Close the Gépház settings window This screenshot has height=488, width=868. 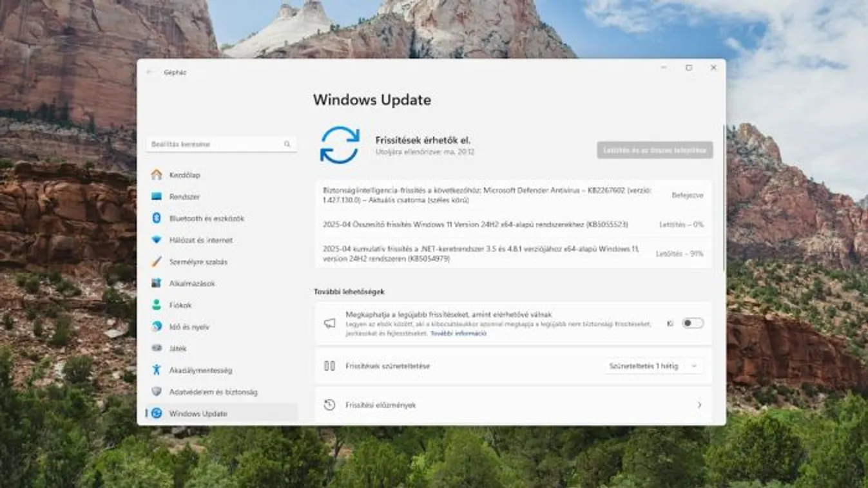click(x=713, y=68)
